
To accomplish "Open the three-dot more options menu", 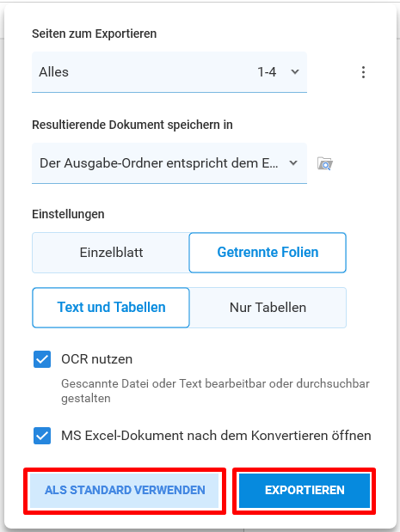I will click(x=363, y=72).
